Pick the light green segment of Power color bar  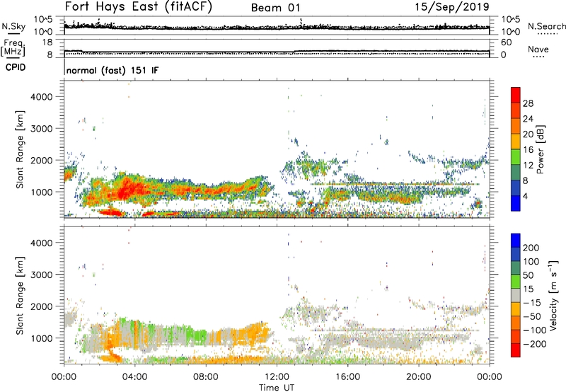tap(516, 157)
